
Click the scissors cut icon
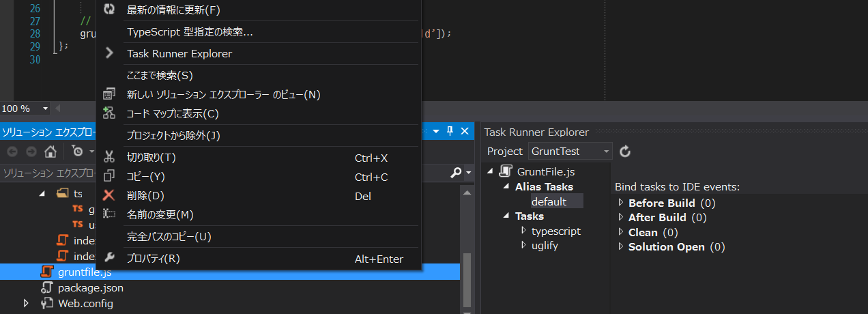point(109,158)
